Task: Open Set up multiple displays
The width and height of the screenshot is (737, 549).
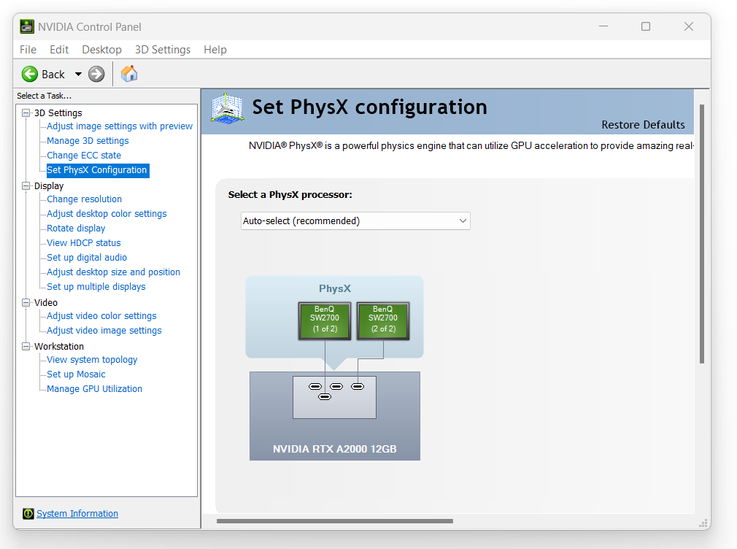Action: tap(96, 286)
